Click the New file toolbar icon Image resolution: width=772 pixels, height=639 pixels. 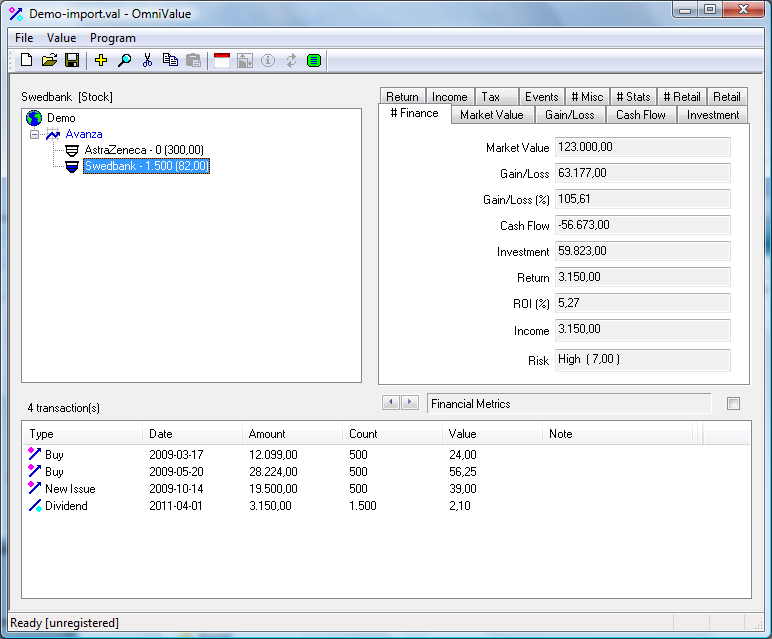(27, 61)
